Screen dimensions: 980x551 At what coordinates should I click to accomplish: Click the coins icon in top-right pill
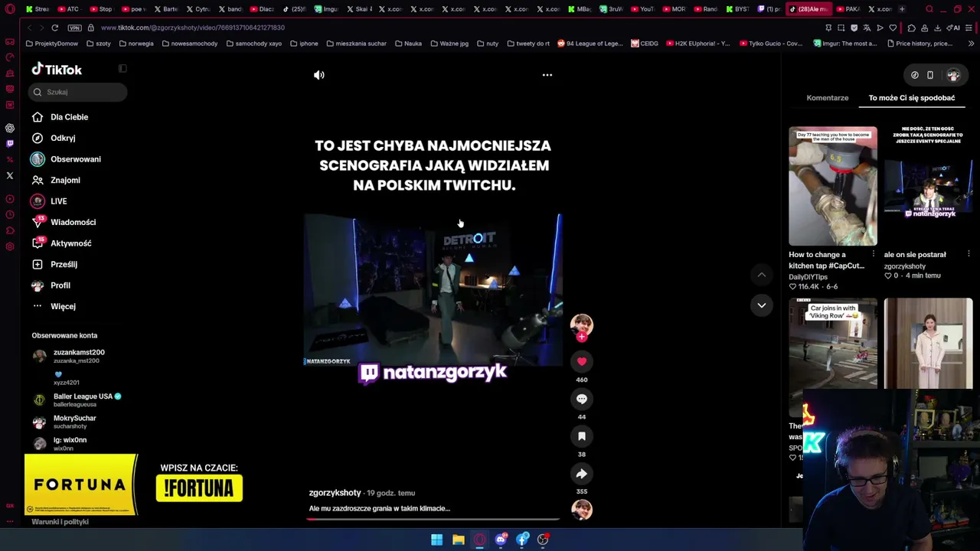(x=915, y=75)
